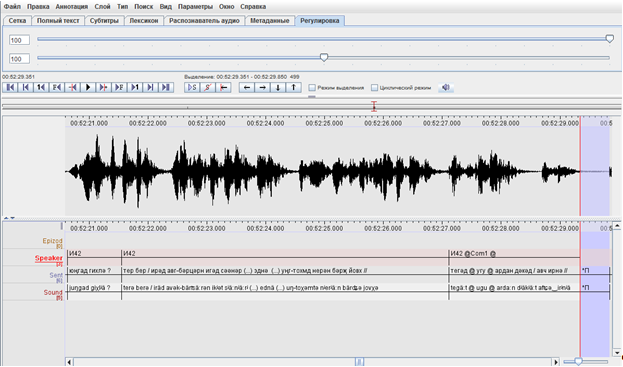
Task: Go to previous annotation with left arrow
Action: click(x=247, y=87)
